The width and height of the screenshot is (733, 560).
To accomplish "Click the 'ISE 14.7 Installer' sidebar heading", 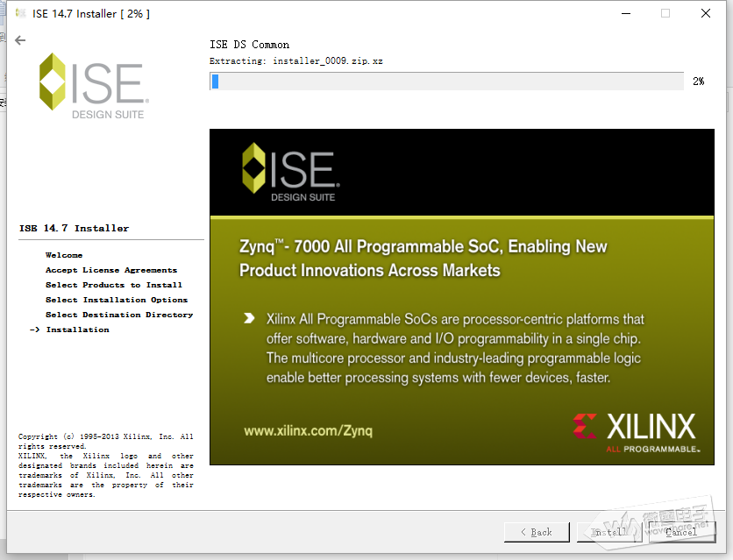I will click(x=74, y=229).
